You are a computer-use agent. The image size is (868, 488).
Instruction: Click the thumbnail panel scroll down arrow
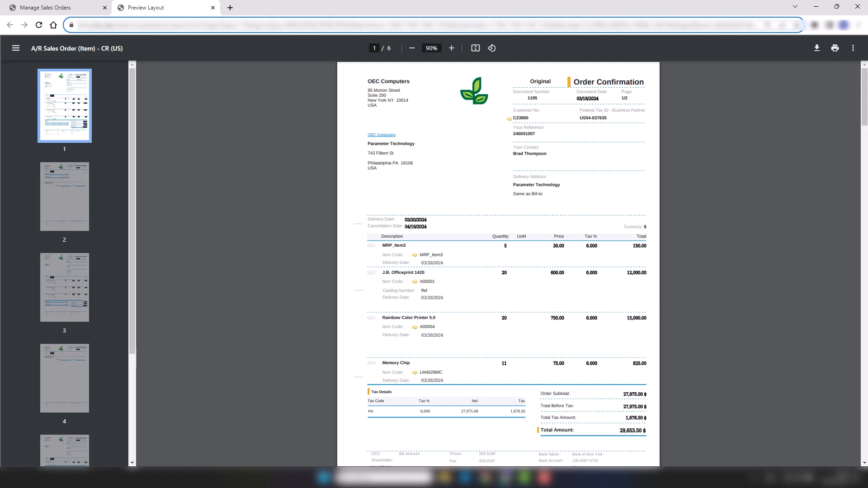point(132,463)
